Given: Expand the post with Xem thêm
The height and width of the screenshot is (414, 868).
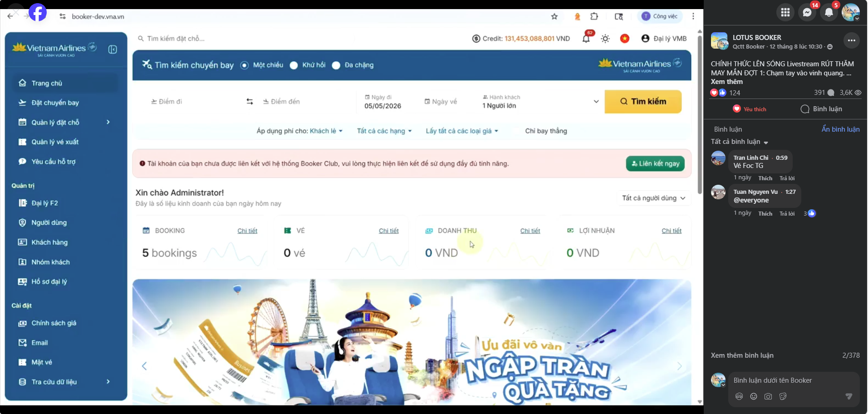Looking at the screenshot, I should pos(727,82).
